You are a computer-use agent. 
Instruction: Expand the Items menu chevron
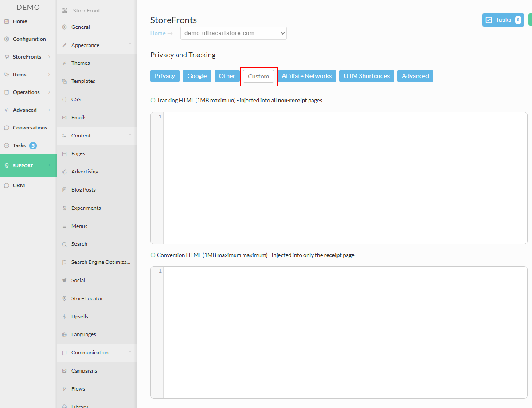coord(49,75)
